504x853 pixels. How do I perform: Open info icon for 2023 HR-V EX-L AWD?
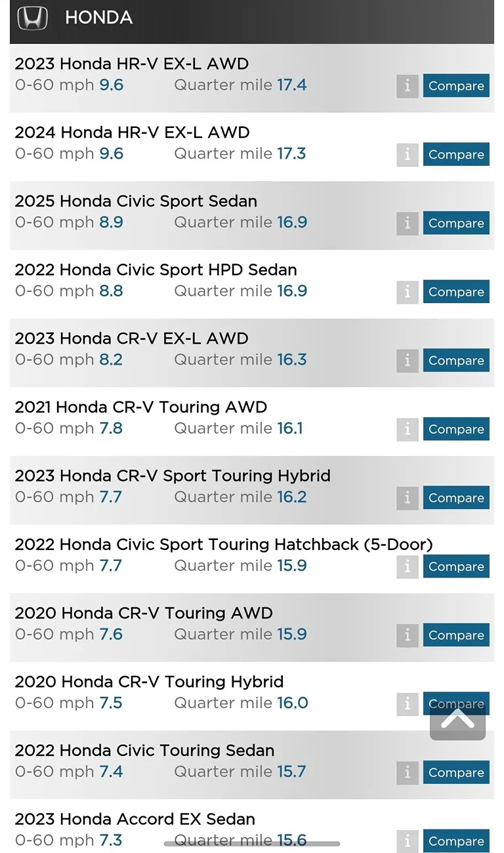tap(407, 86)
